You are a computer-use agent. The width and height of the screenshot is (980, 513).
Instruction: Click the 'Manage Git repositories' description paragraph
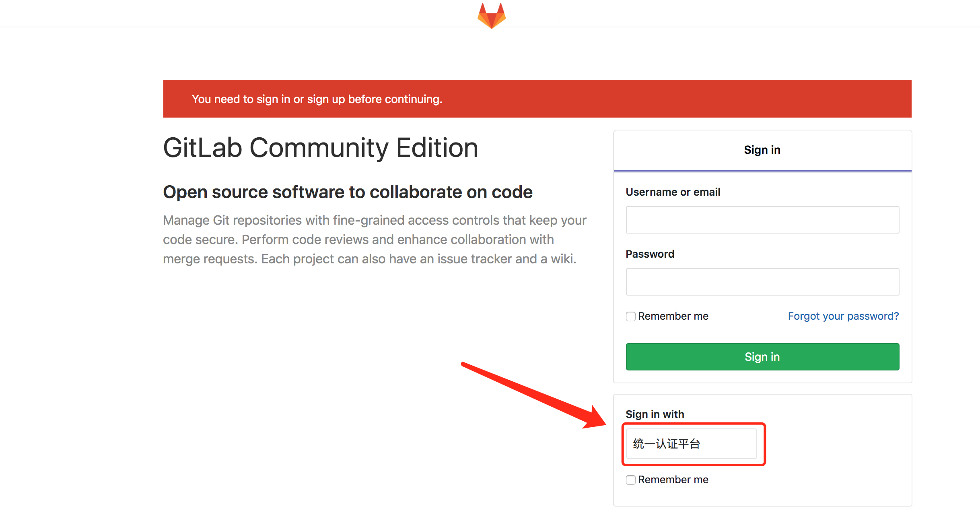(x=374, y=240)
